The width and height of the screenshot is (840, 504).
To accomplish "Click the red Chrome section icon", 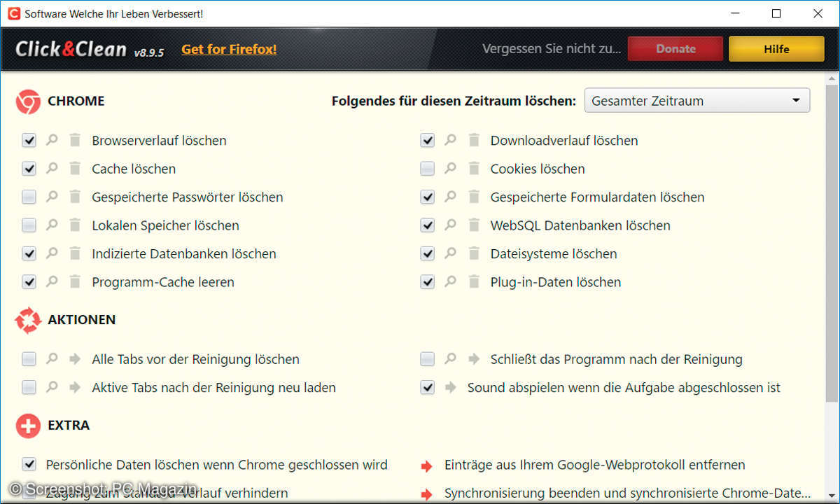I will coord(28,101).
